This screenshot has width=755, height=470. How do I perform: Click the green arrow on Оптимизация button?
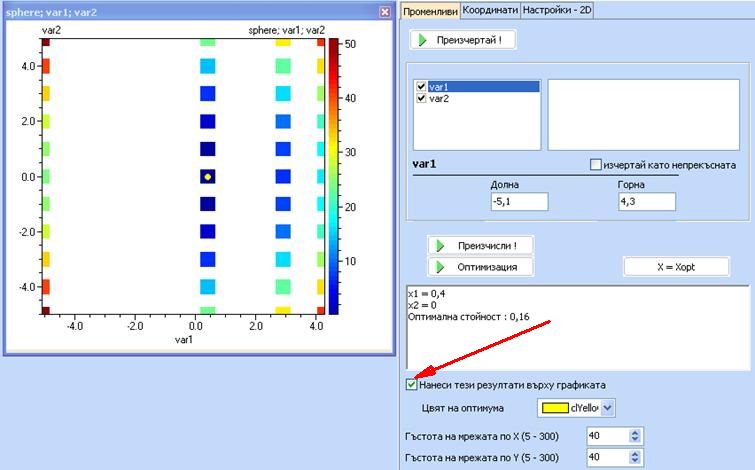pyautogui.click(x=440, y=266)
